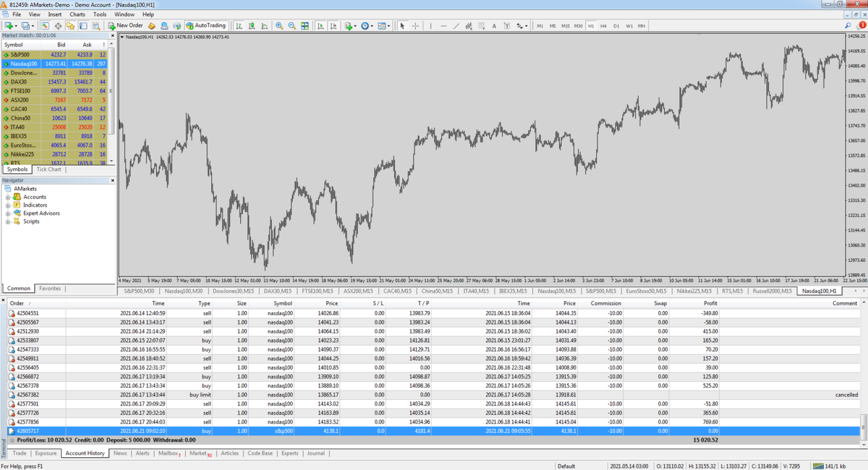Close the Navigator panel
The width and height of the screenshot is (868, 470).
click(112, 180)
